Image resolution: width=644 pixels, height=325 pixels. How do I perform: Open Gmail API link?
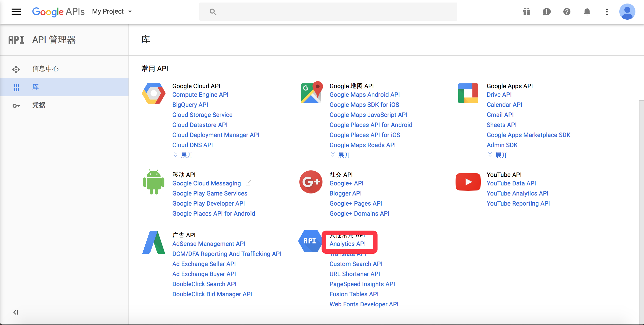pyautogui.click(x=500, y=115)
